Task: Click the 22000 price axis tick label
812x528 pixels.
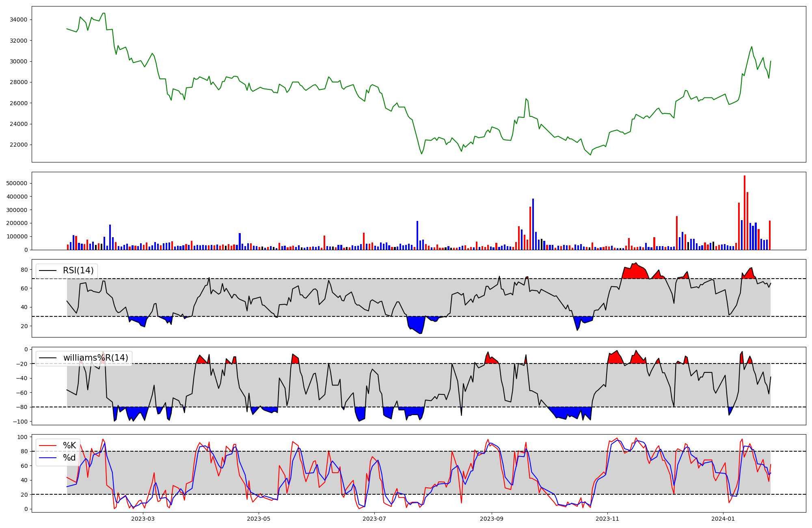Action: point(19,145)
